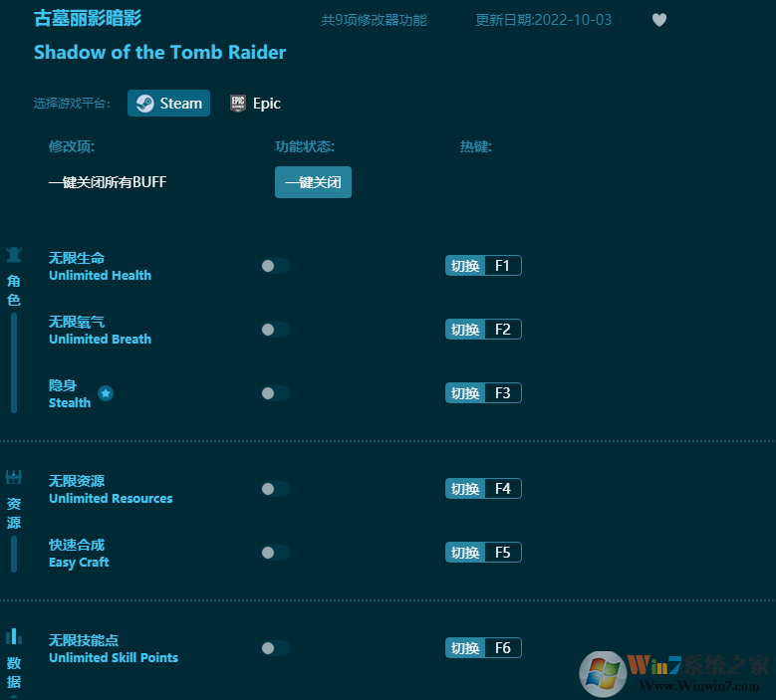Click the F2 hotkey field

[503, 330]
